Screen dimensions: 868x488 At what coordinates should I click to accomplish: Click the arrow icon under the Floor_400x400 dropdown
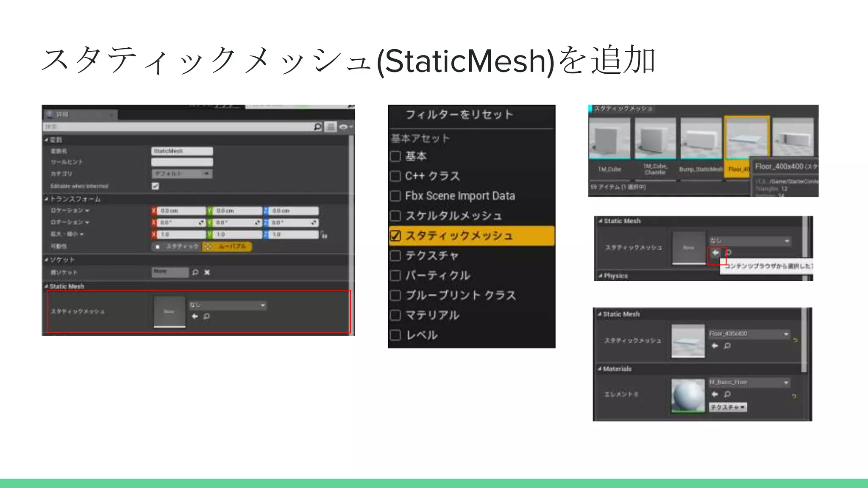click(715, 346)
